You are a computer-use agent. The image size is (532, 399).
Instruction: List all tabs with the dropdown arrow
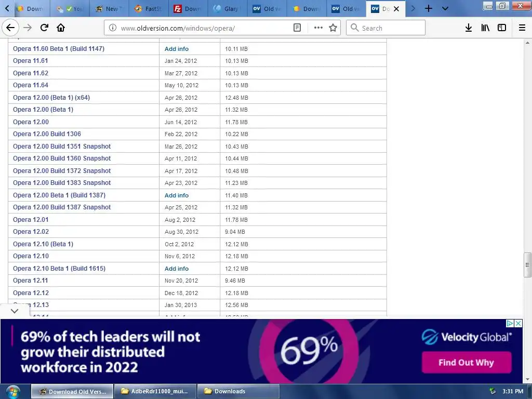(x=445, y=8)
